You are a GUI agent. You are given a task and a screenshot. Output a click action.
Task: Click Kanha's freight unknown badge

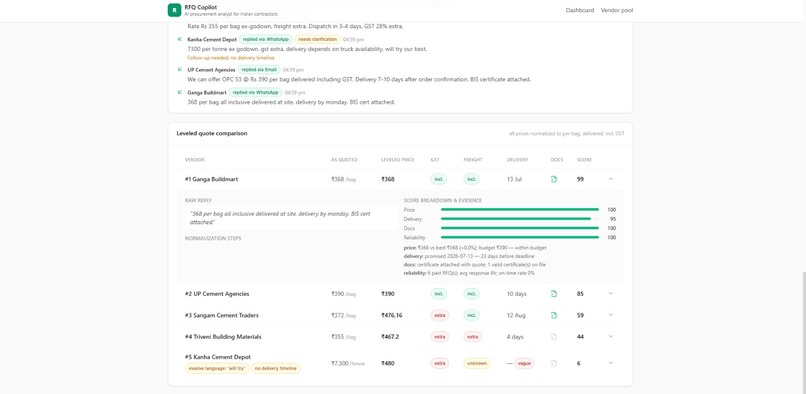click(x=477, y=363)
